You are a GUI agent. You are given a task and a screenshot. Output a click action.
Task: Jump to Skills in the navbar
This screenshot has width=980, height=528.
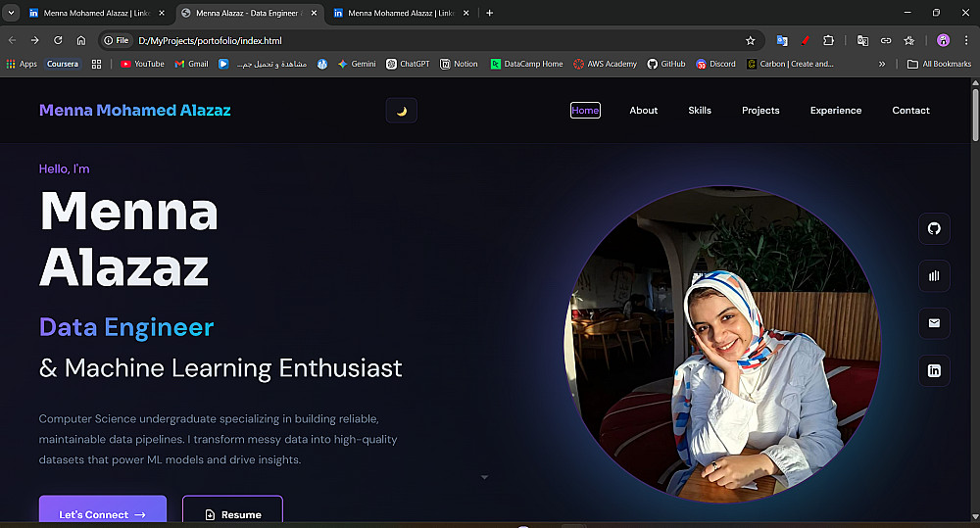(x=700, y=110)
